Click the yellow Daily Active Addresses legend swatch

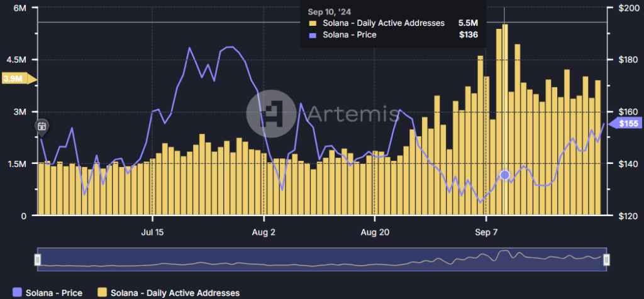(x=103, y=293)
